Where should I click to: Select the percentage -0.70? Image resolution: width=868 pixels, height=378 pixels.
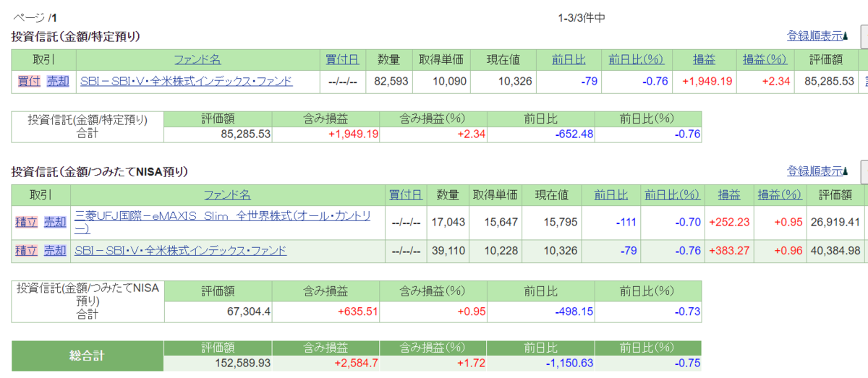[688, 222]
